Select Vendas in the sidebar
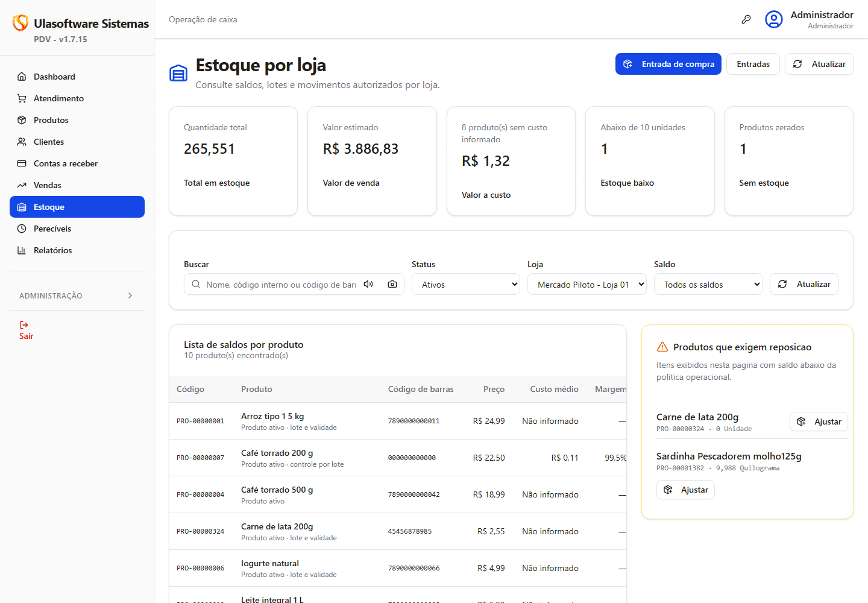 [x=77, y=185]
